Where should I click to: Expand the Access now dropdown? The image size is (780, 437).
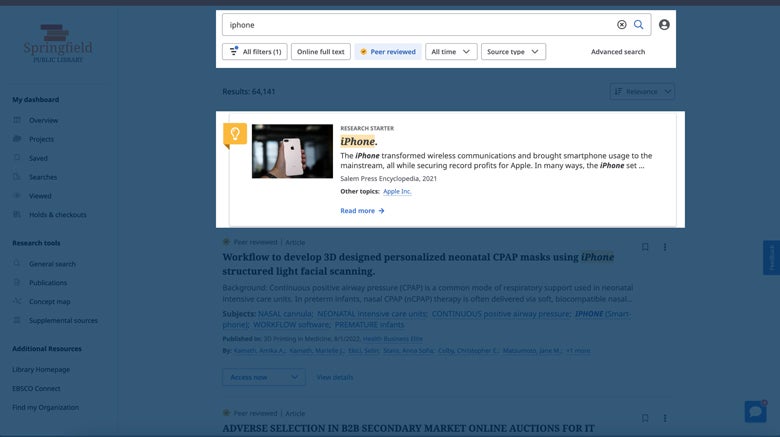264,377
